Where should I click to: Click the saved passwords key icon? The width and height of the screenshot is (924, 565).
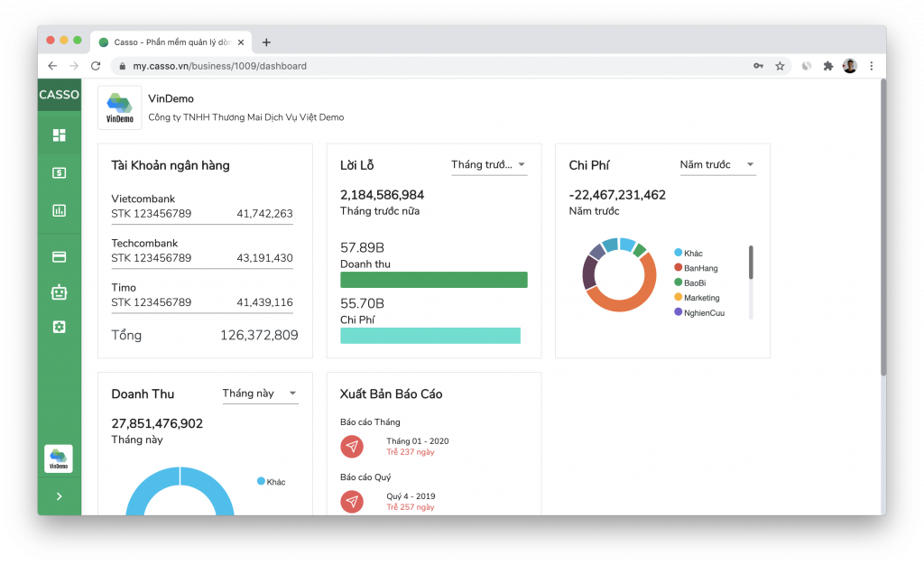pyautogui.click(x=758, y=66)
